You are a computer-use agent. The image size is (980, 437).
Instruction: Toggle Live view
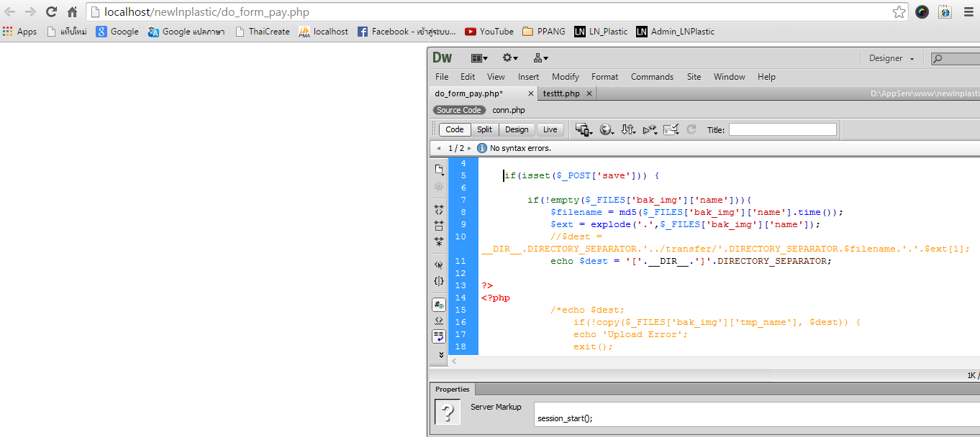[550, 129]
